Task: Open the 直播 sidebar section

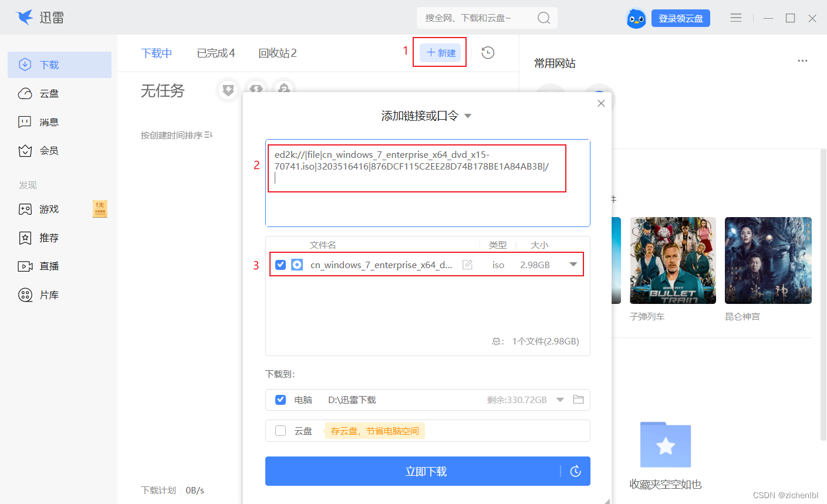Action: pyautogui.click(x=59, y=266)
